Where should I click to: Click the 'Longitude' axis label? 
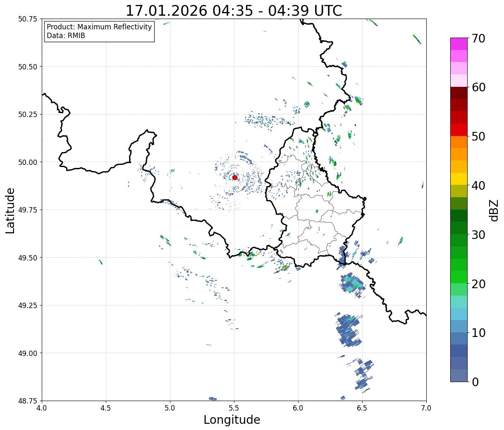pos(232,420)
